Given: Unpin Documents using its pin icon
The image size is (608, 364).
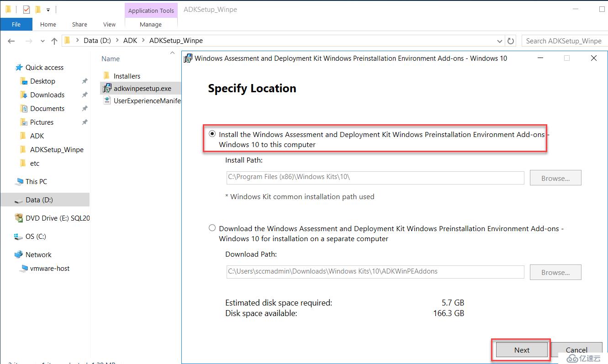Looking at the screenshot, I should pos(84,108).
